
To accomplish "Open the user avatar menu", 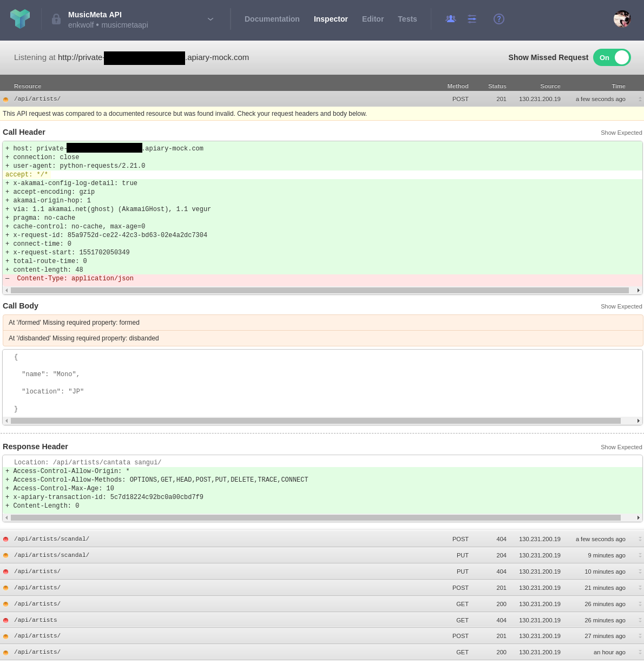I will [622, 19].
